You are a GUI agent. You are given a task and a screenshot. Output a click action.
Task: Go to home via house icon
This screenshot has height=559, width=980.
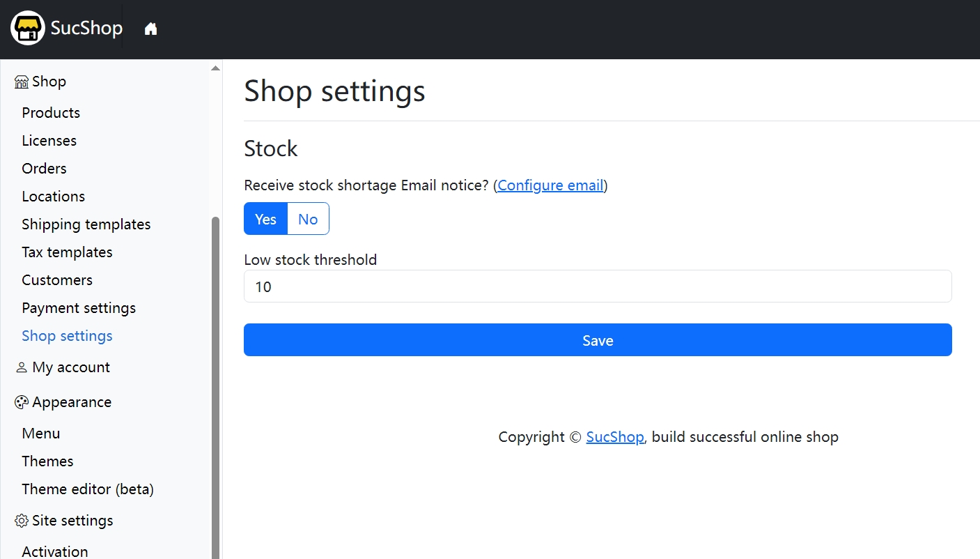coord(150,29)
